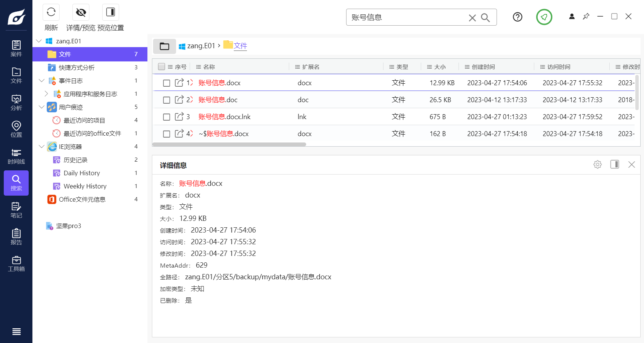Select the ~$账号信息.docx file name
The height and width of the screenshot is (343, 644).
[224, 134]
